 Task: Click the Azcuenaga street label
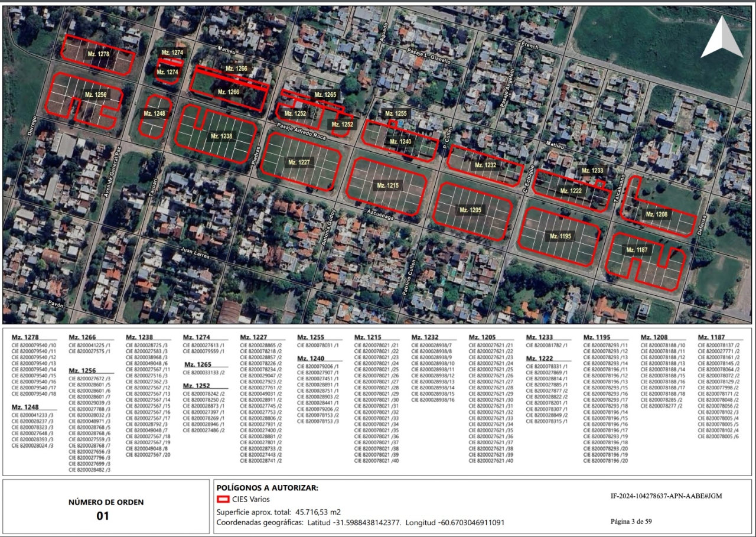380,213
